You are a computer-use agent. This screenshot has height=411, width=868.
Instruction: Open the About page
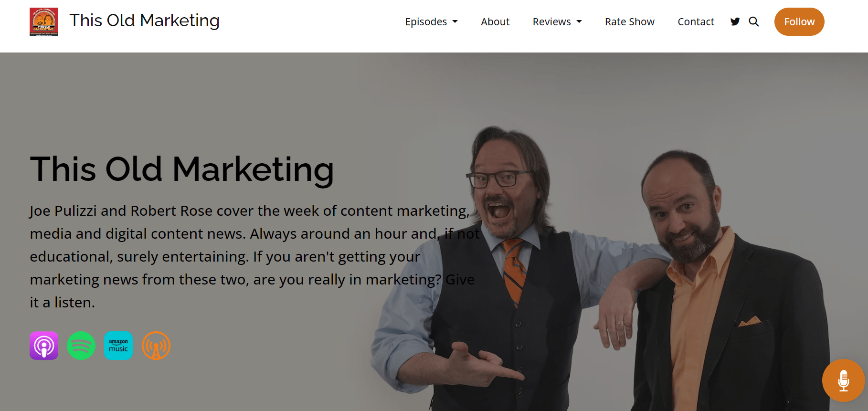click(495, 21)
